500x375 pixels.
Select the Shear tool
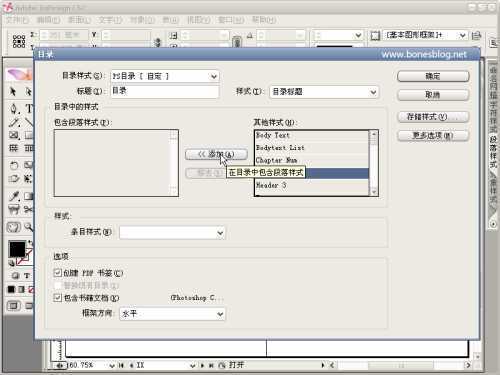tap(14, 178)
